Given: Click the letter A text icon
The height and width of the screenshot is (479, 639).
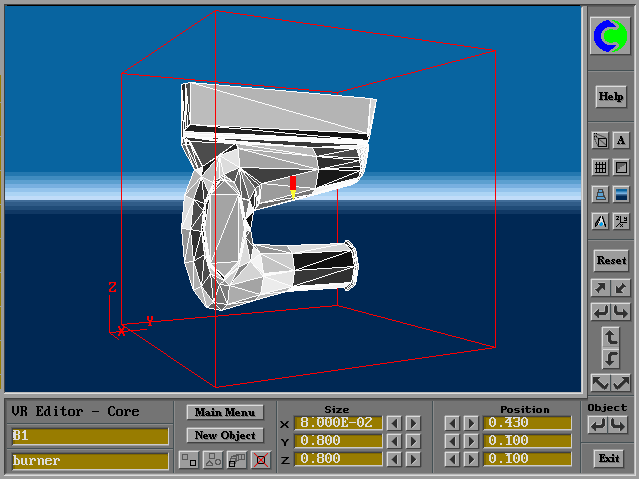Looking at the screenshot, I should tap(621, 141).
